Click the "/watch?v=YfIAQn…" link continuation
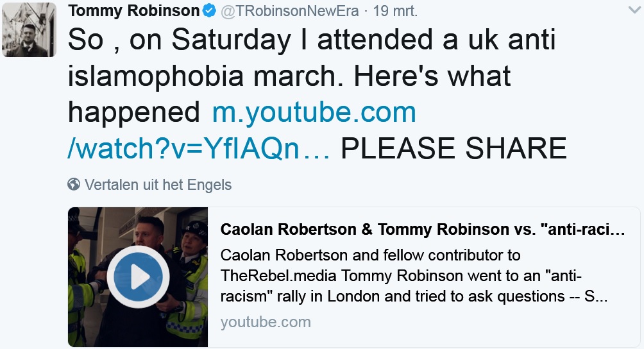The width and height of the screenshot is (644, 349). tap(199, 149)
